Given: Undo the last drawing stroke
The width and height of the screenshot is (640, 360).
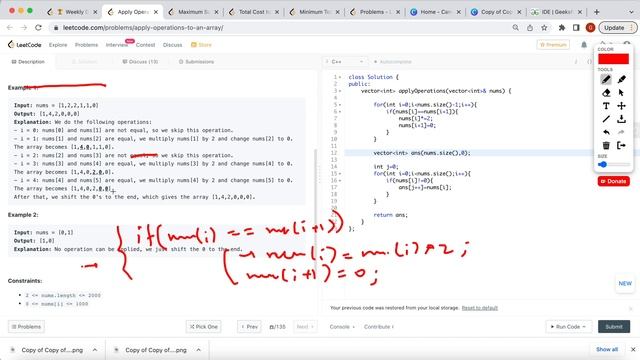Looking at the screenshot, I should click(x=606, y=132).
